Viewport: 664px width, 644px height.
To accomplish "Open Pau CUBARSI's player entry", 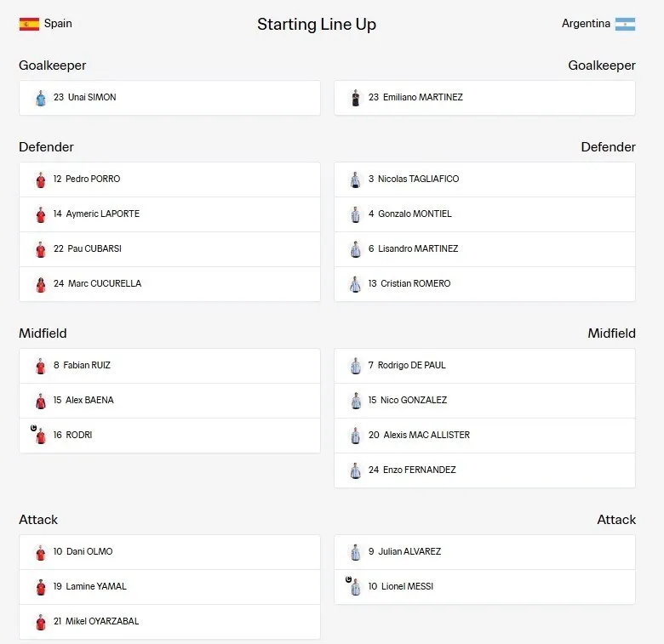I will pos(169,249).
